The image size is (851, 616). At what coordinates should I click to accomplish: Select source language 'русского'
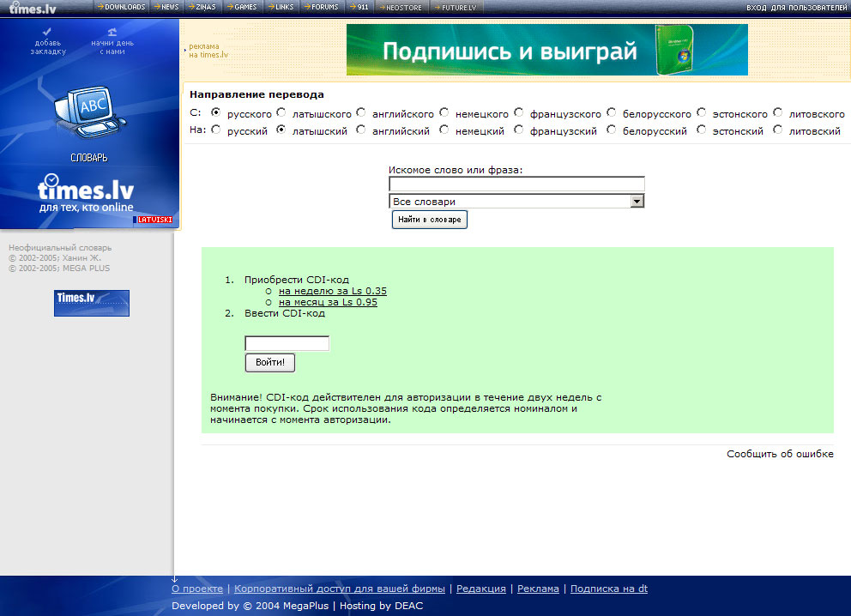(216, 112)
